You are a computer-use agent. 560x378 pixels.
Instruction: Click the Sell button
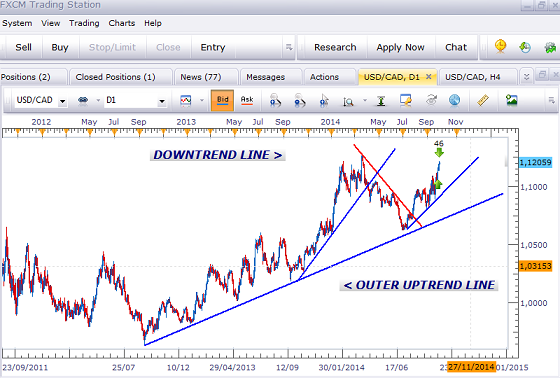23,47
